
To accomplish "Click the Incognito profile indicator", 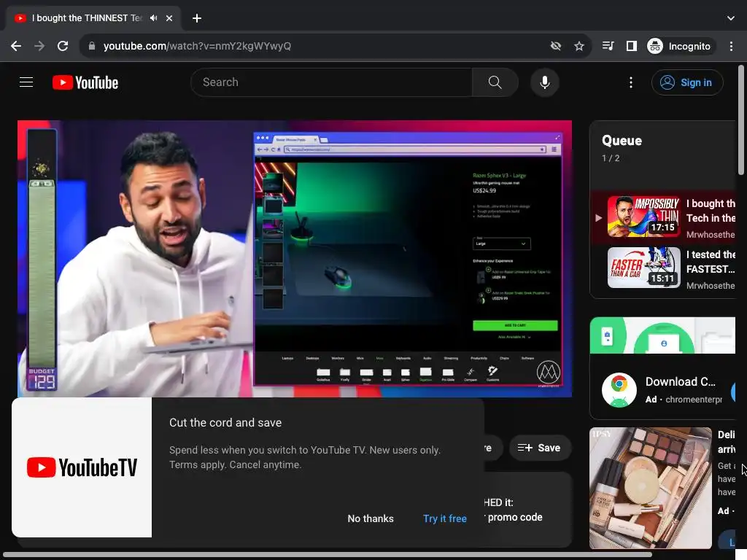I will (681, 46).
